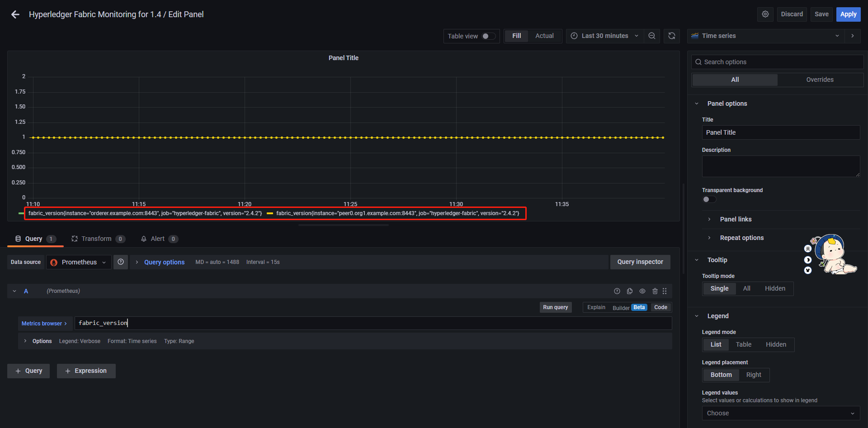Expand Panel links section
This screenshot has width=868, height=428.
click(736, 219)
